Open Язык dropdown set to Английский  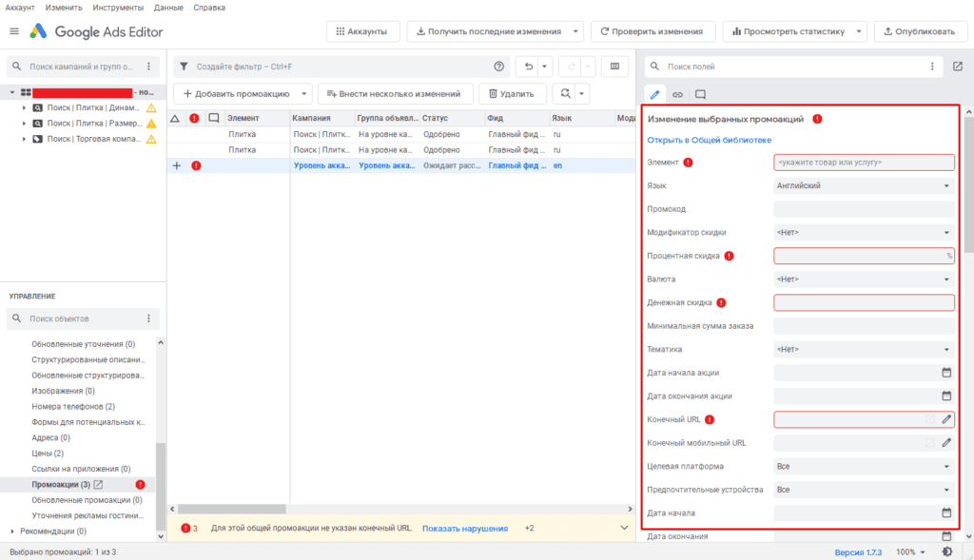pyautogui.click(x=864, y=185)
